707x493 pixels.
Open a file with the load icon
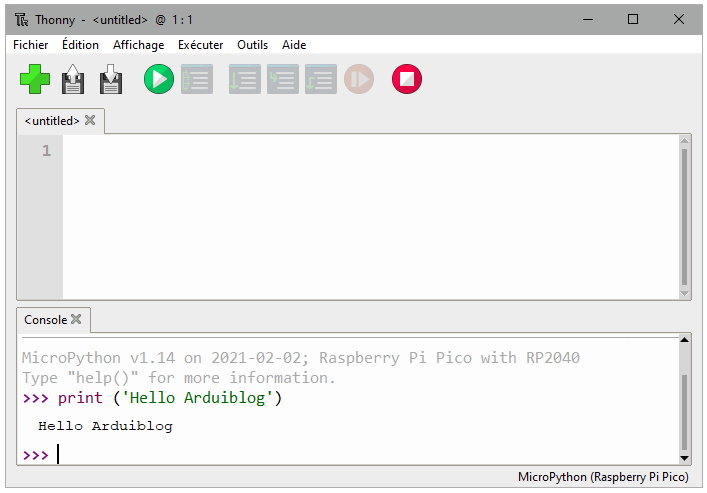[73, 79]
